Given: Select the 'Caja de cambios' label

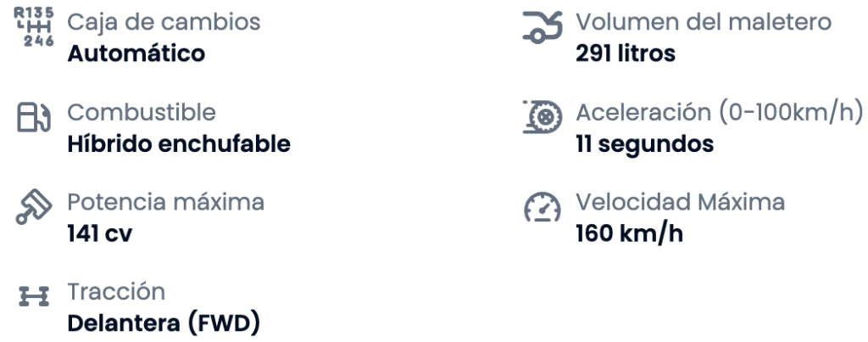Looking at the screenshot, I should tap(163, 22).
